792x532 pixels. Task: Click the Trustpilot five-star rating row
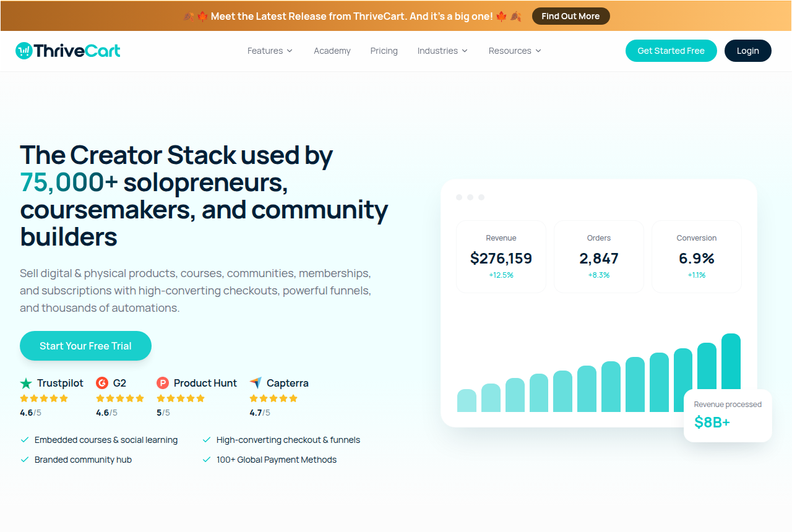pyautogui.click(x=44, y=398)
